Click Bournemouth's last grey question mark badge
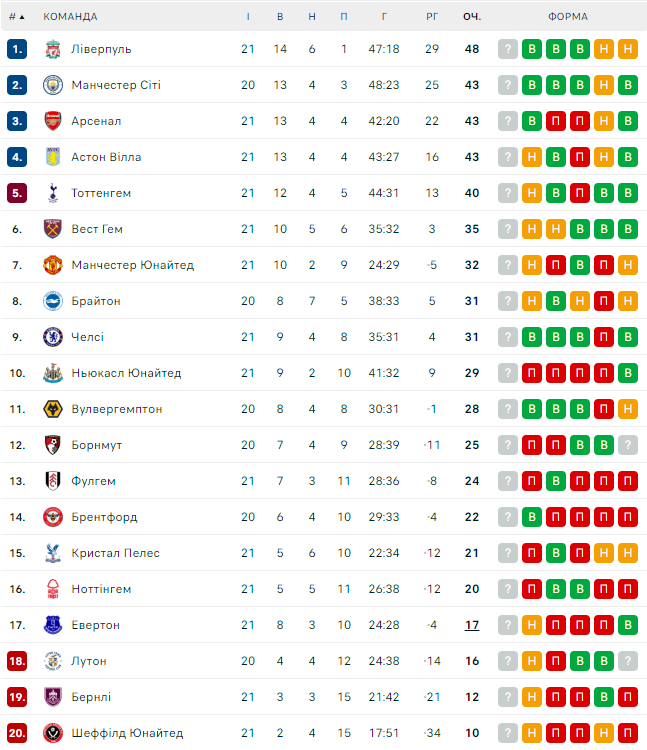 (x=628, y=445)
